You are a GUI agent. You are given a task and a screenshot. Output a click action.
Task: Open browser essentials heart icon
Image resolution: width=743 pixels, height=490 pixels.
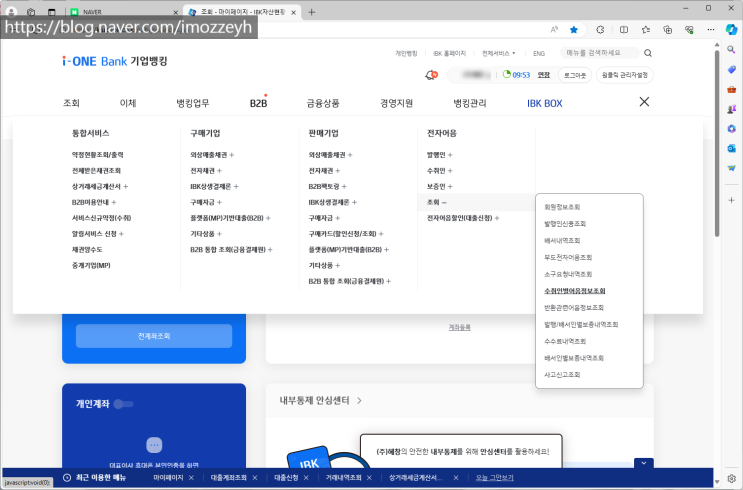(689, 30)
